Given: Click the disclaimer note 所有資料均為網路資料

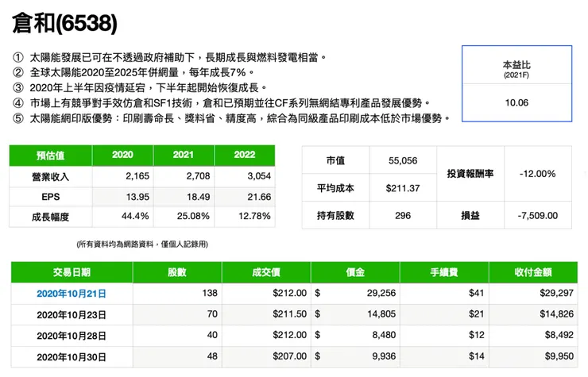Looking at the screenshot, I should coord(142,244).
